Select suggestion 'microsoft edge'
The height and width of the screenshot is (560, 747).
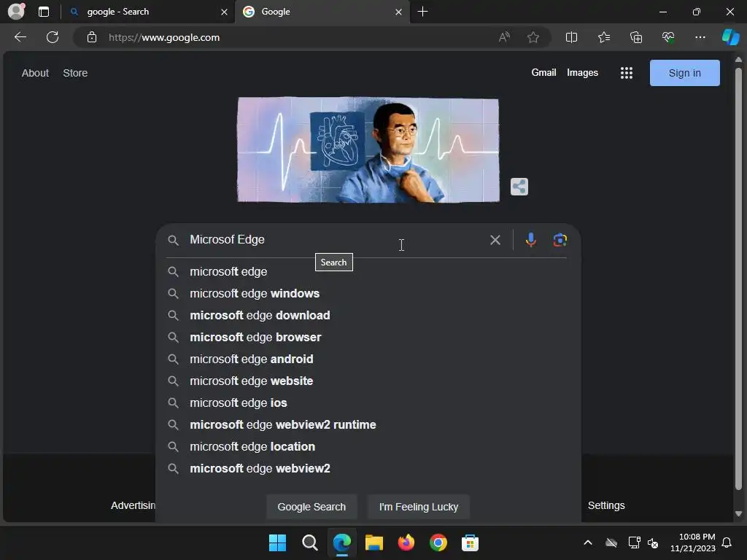[368, 271]
